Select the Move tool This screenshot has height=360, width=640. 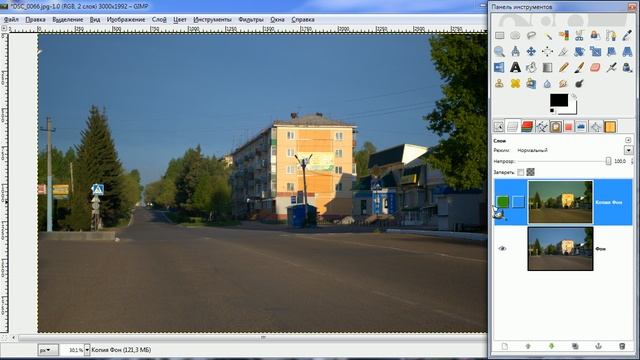pyautogui.click(x=531, y=51)
